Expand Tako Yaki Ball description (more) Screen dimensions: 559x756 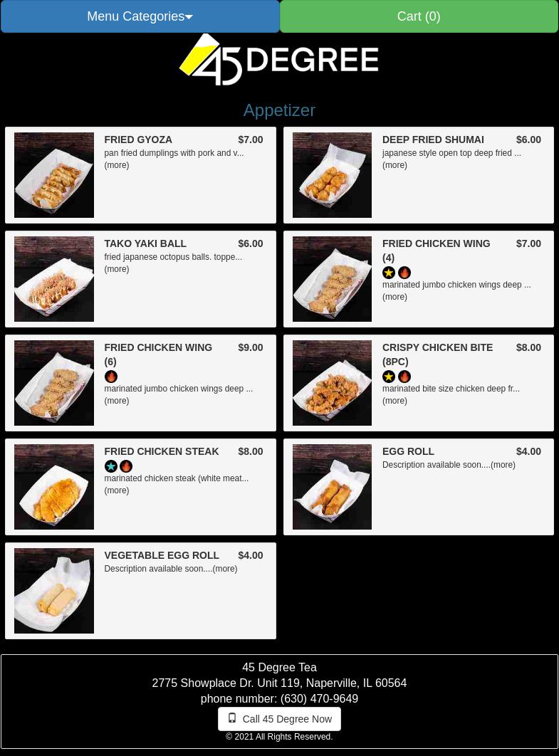tap(117, 269)
